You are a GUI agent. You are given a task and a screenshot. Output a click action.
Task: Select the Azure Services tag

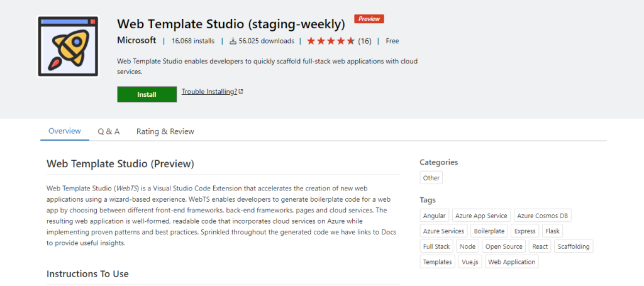coord(443,231)
